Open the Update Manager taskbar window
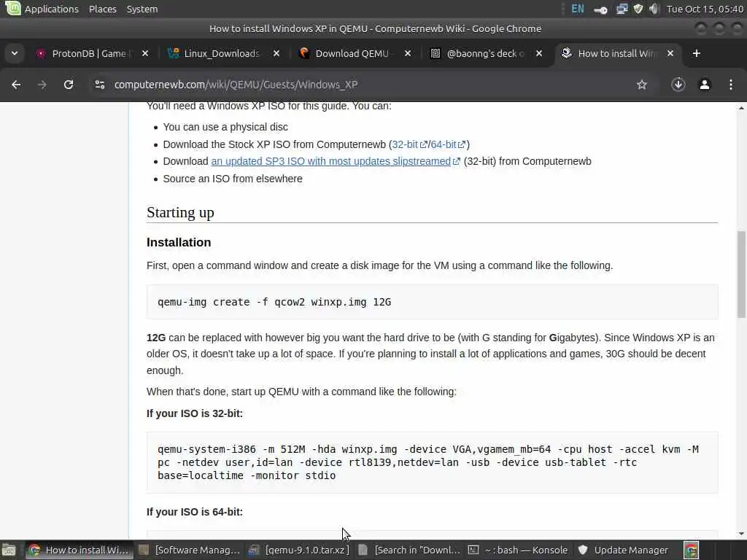The image size is (747, 560). pyautogui.click(x=623, y=550)
